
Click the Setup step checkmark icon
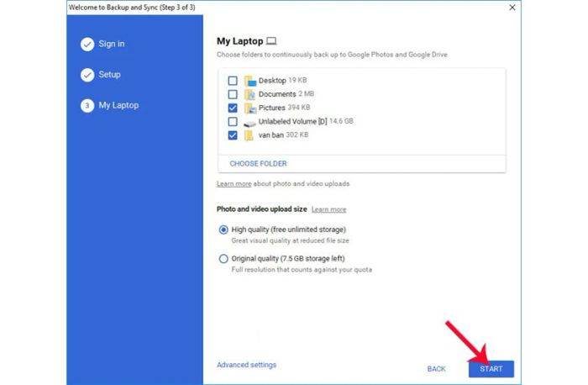pos(87,75)
